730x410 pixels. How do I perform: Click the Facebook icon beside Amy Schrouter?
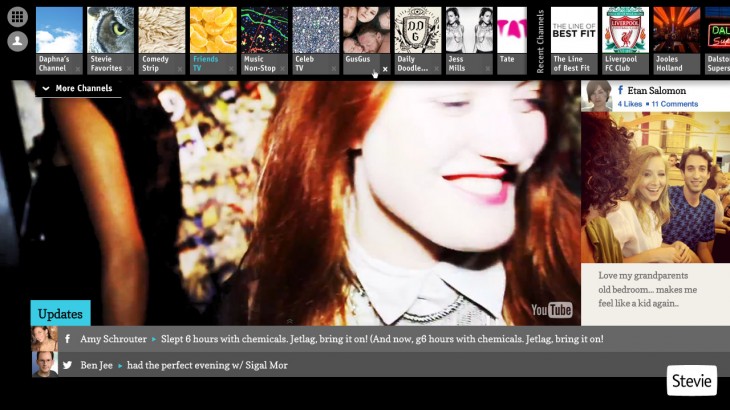(x=67, y=339)
